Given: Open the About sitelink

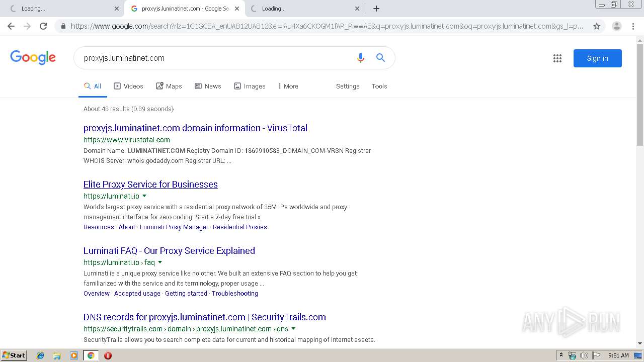Looking at the screenshot, I should (127, 227).
